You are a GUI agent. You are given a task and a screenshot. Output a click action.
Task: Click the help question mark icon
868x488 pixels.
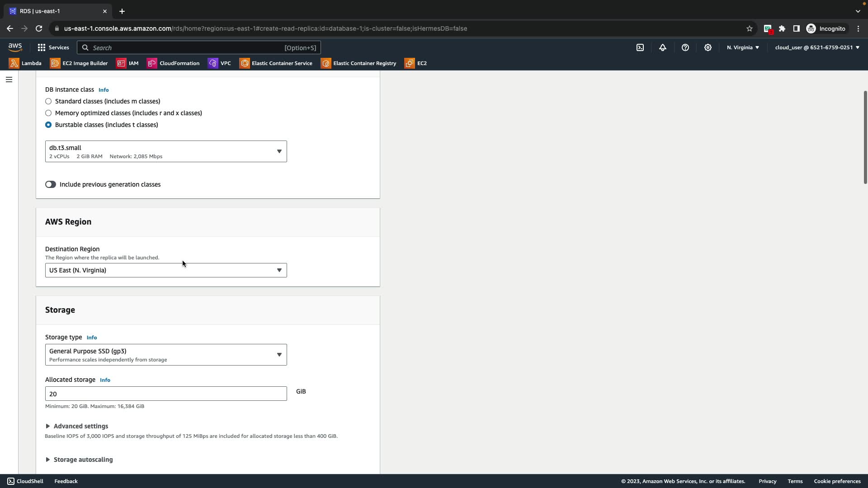click(685, 47)
